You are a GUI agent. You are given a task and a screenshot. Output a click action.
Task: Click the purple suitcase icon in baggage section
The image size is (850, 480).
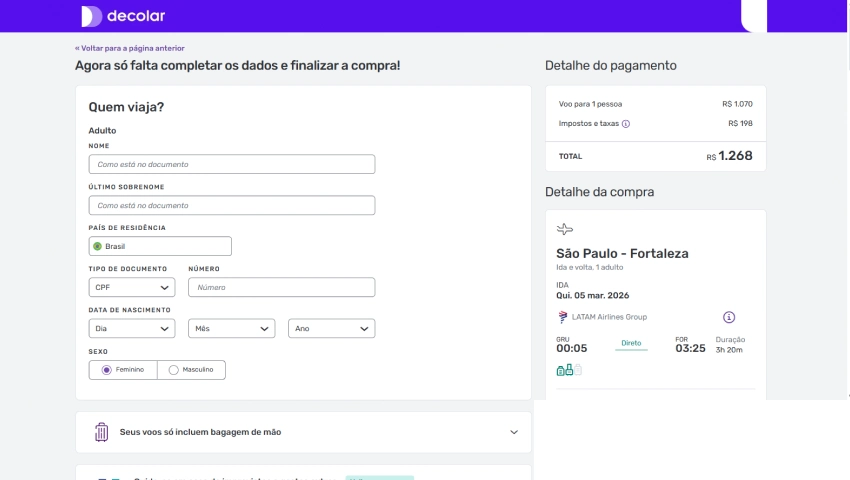(x=101, y=432)
